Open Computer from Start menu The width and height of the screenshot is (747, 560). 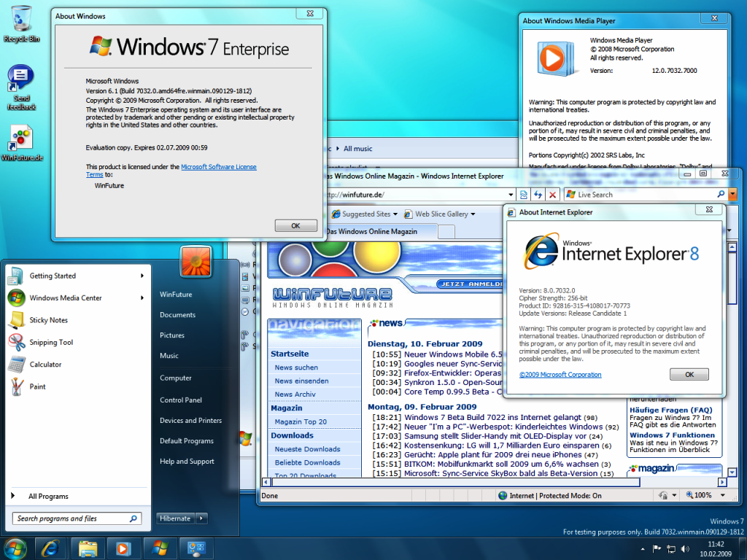pyautogui.click(x=175, y=378)
